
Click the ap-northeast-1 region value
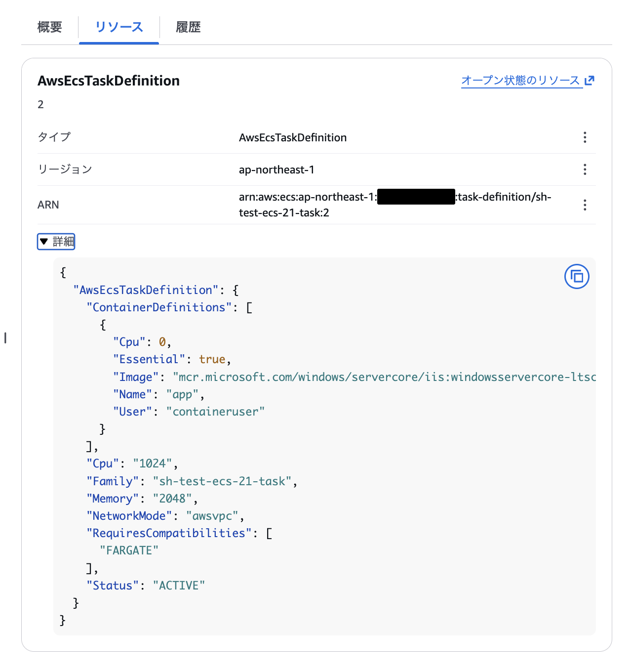click(x=276, y=170)
